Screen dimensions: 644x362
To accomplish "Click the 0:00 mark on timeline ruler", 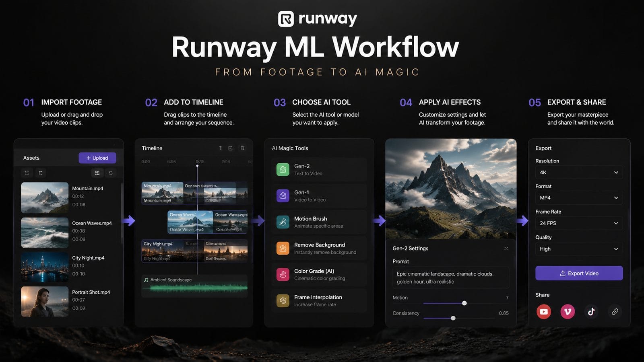I will coord(146,161).
